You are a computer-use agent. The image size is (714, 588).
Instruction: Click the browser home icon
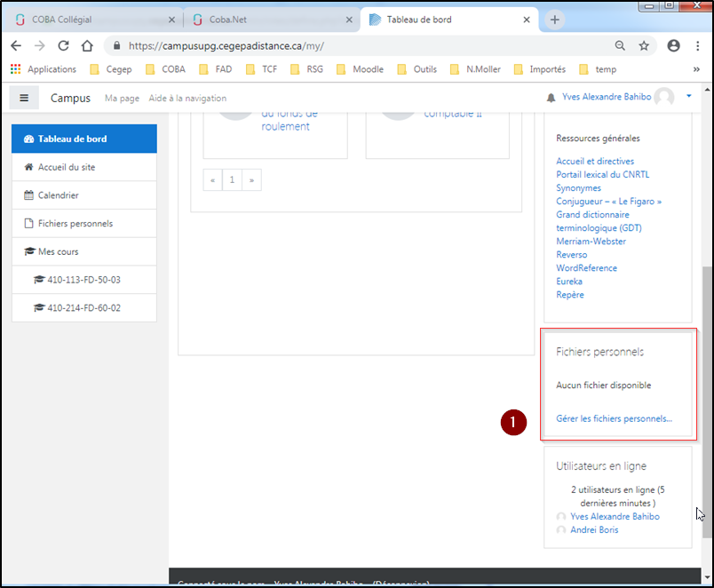(x=87, y=46)
